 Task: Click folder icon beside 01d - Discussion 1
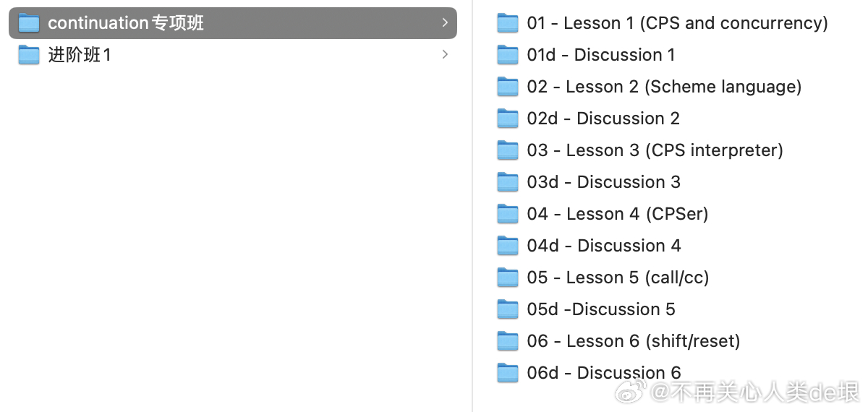(x=508, y=55)
